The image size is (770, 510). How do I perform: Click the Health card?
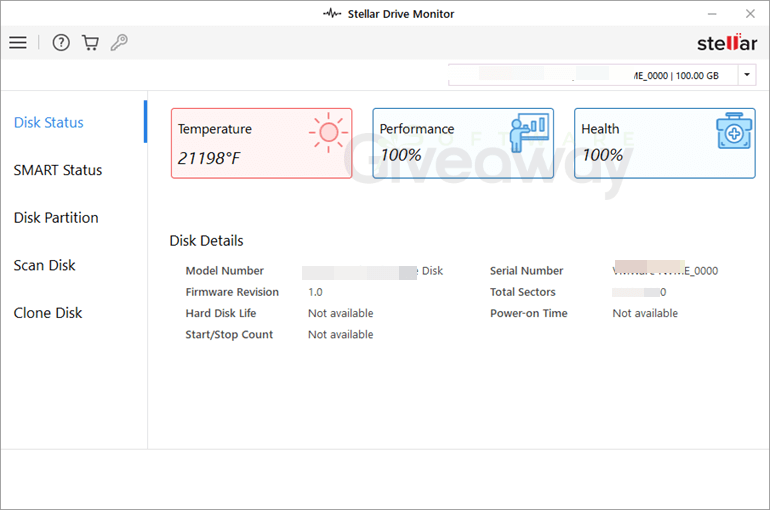click(x=664, y=143)
